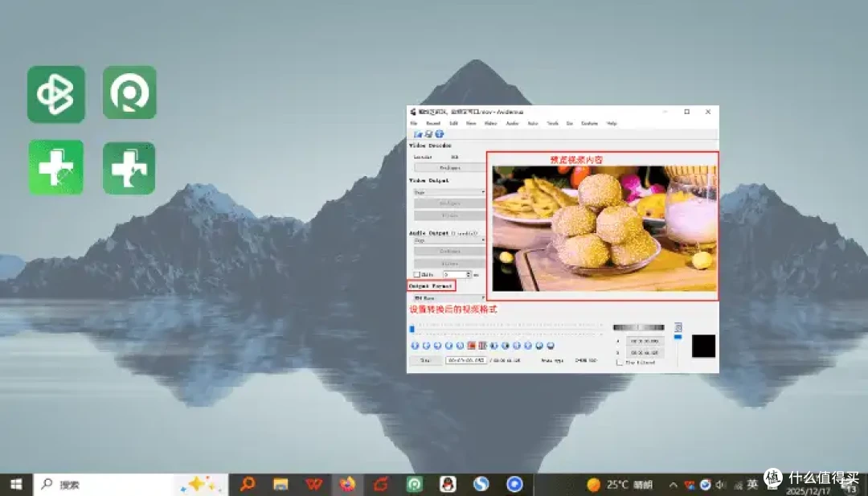Set selection start with red marker A button

point(471,346)
